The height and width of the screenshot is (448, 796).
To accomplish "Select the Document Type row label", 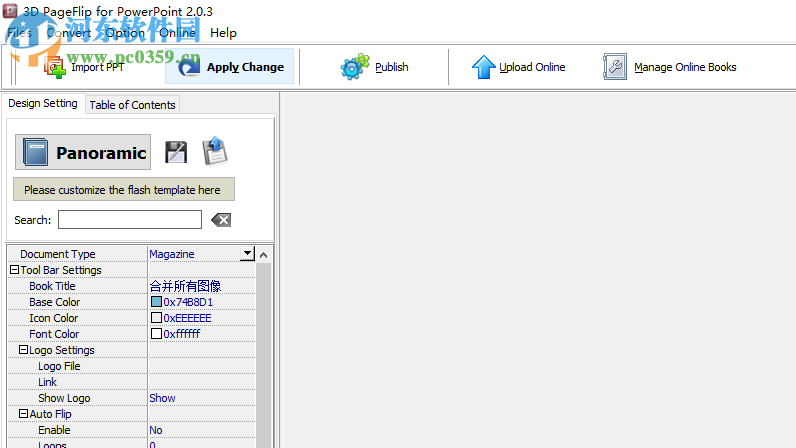I will pos(58,254).
